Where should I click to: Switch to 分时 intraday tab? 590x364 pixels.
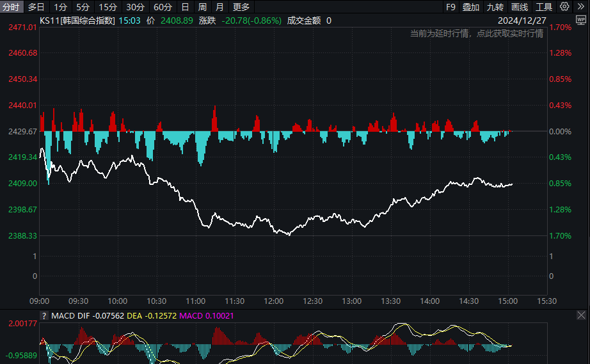12,7
